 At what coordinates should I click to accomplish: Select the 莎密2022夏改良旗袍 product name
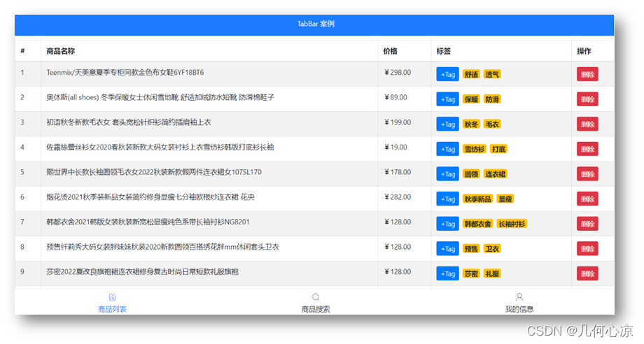(x=142, y=272)
